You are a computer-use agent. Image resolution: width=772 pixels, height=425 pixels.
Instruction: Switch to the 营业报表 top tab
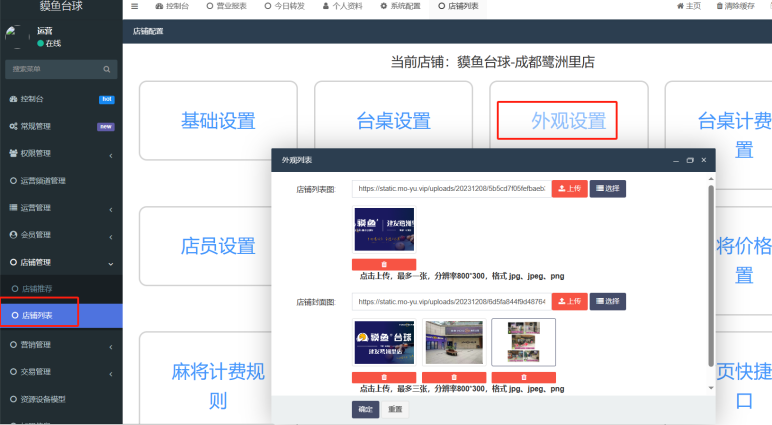tap(226, 6)
